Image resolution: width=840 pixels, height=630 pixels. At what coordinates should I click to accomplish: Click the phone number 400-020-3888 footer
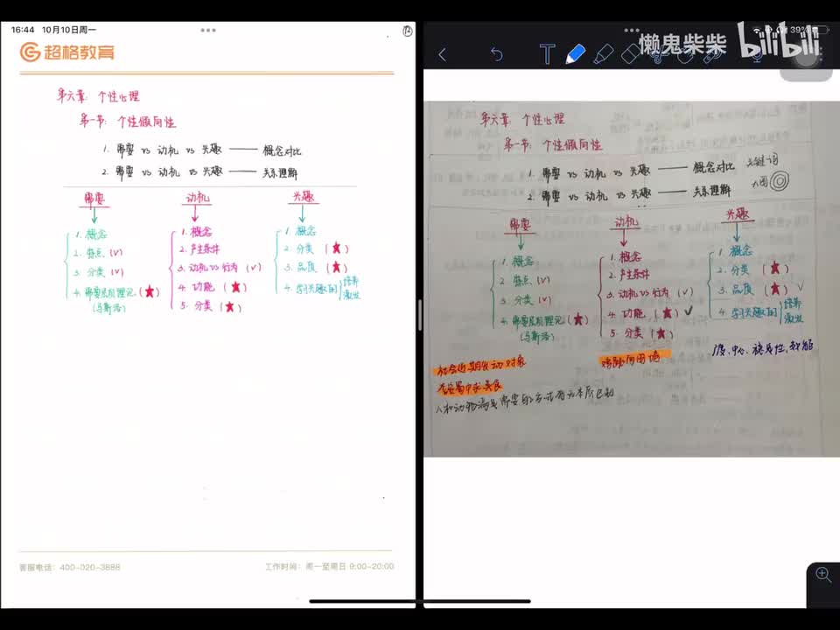click(90, 567)
